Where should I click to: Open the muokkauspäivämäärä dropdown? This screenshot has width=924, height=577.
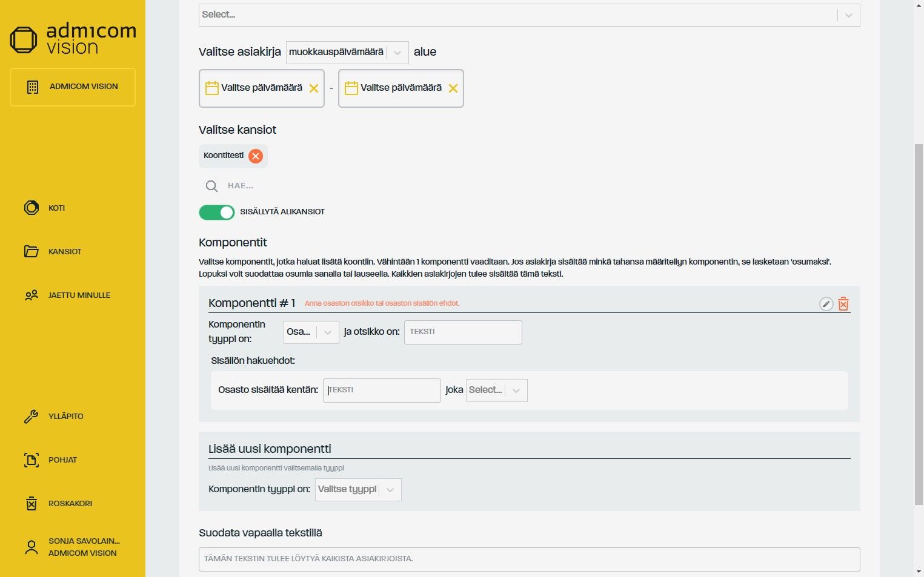[347, 52]
